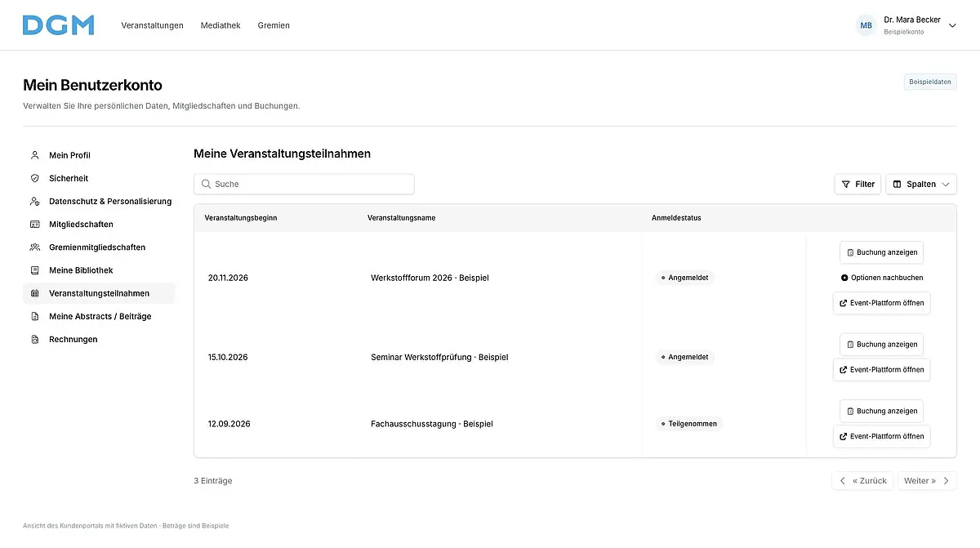Open Event-Plattform for Seminar Werkstoffprüfung

pyautogui.click(x=881, y=369)
